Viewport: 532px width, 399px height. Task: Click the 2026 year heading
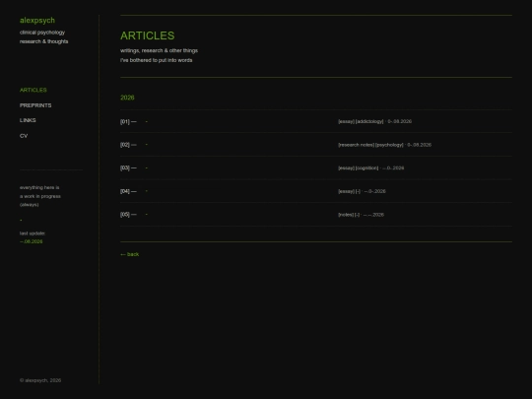coord(127,98)
